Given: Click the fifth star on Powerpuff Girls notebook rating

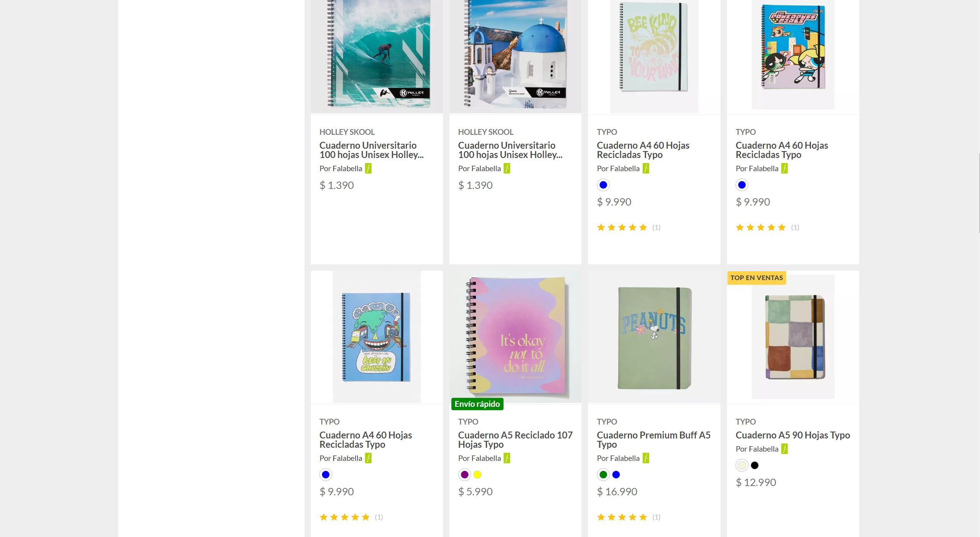Looking at the screenshot, I should (x=782, y=227).
